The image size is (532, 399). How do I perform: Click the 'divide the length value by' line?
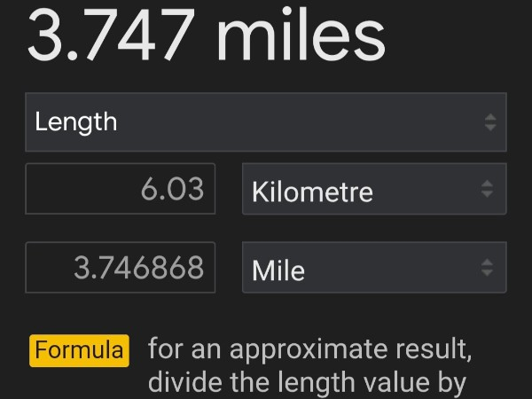[307, 384]
